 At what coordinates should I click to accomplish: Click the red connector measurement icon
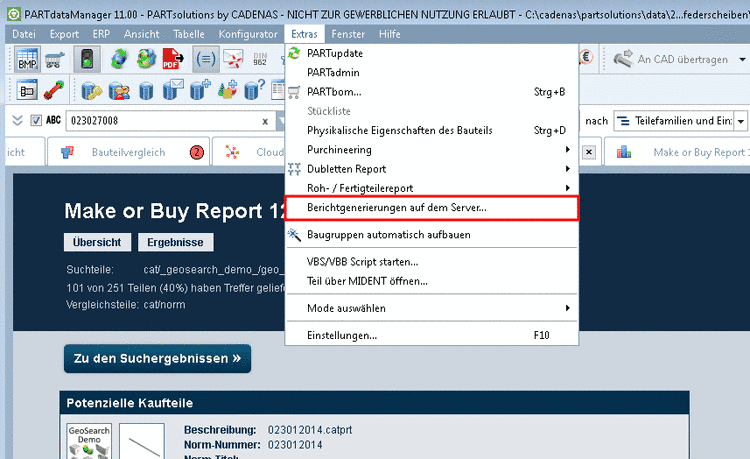click(54, 90)
